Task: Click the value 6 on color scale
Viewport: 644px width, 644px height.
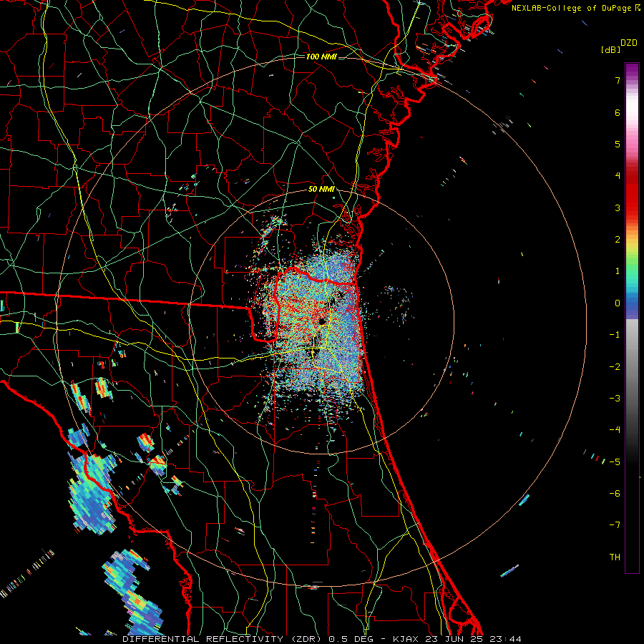Action: (x=618, y=112)
